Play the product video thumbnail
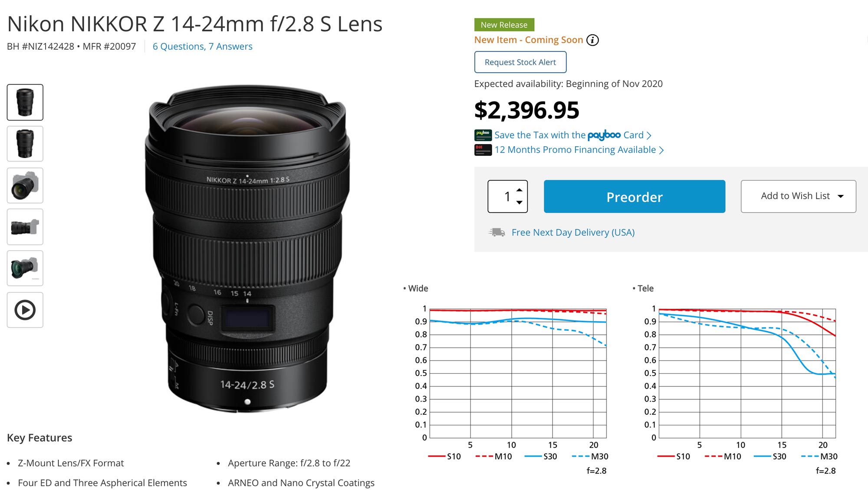The height and width of the screenshot is (498, 868). tap(25, 310)
